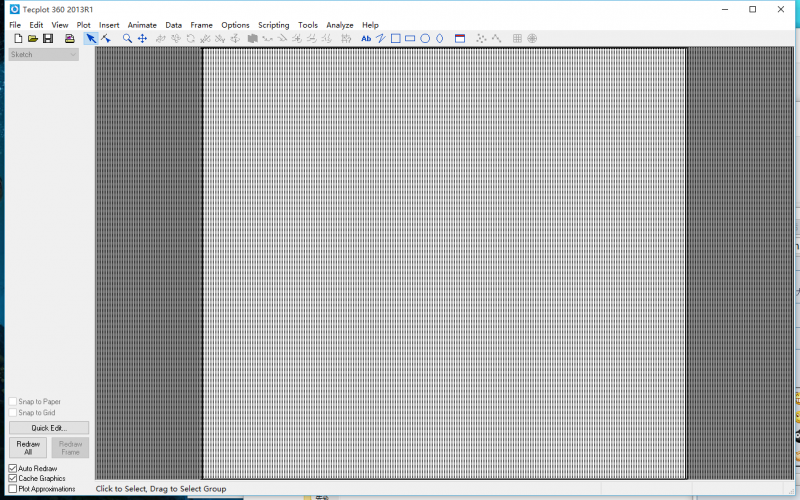Enable the Plot Approximations checkbox
Screen dimensions: 800x500
click(x=13, y=489)
